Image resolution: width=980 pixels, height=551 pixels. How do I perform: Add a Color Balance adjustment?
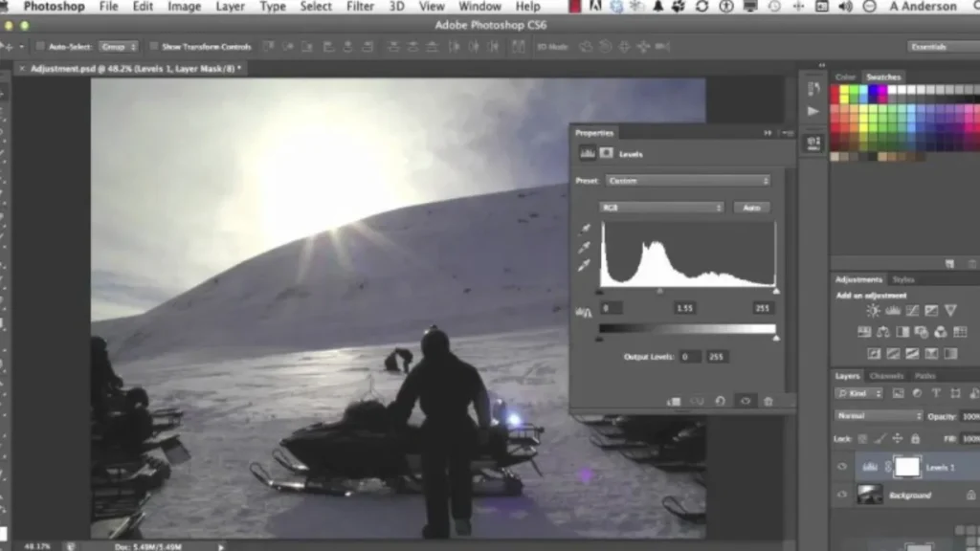pyautogui.click(x=883, y=332)
